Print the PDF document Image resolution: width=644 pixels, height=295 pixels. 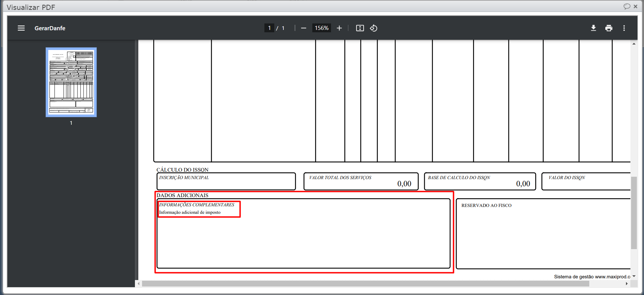click(609, 28)
